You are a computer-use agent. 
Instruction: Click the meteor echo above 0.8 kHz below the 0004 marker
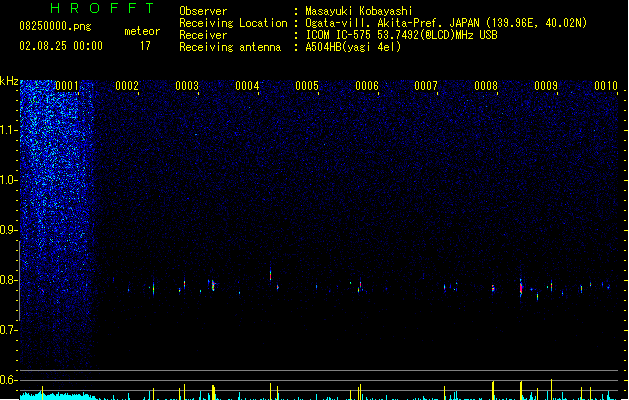click(x=270, y=275)
